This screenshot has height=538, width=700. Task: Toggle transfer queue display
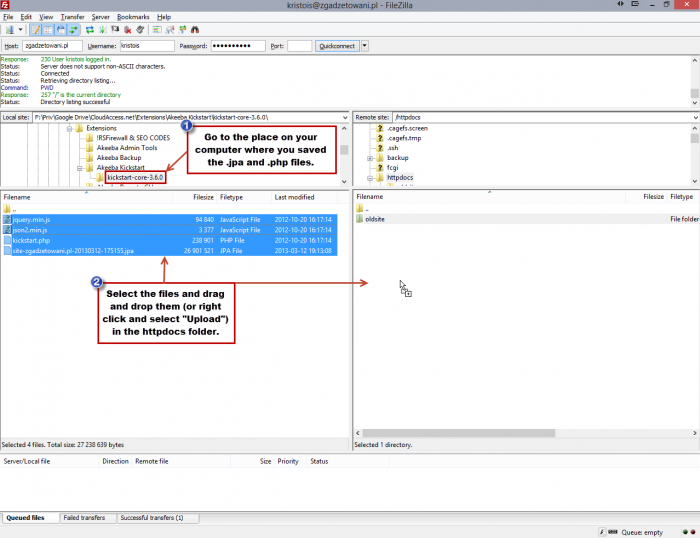click(73, 30)
